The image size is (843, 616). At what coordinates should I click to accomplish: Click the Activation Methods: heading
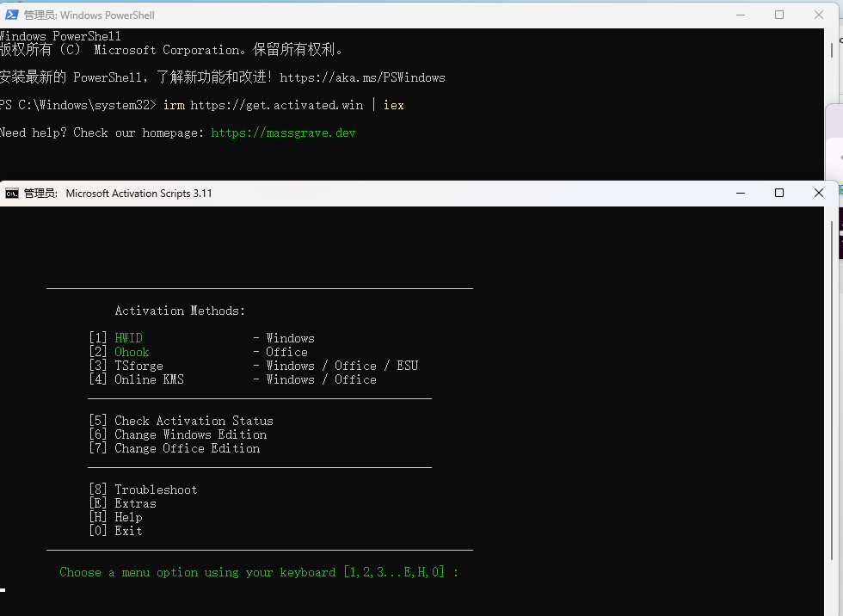[x=180, y=311]
